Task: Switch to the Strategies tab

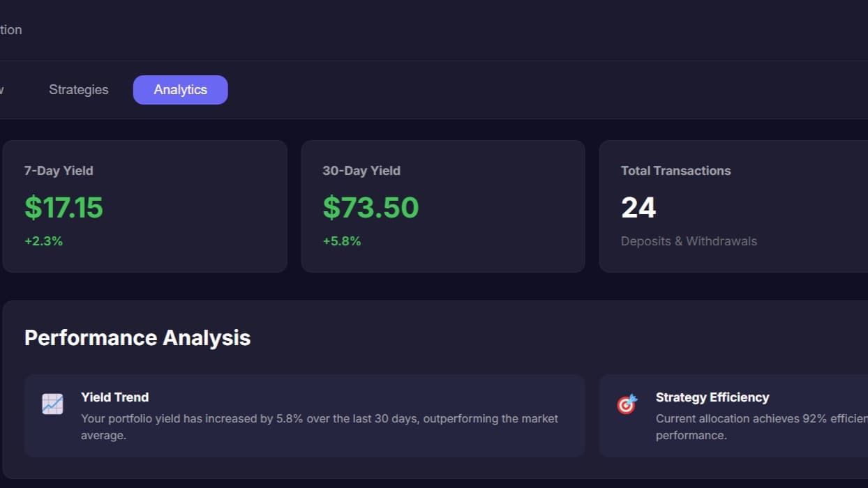Action: coord(79,90)
